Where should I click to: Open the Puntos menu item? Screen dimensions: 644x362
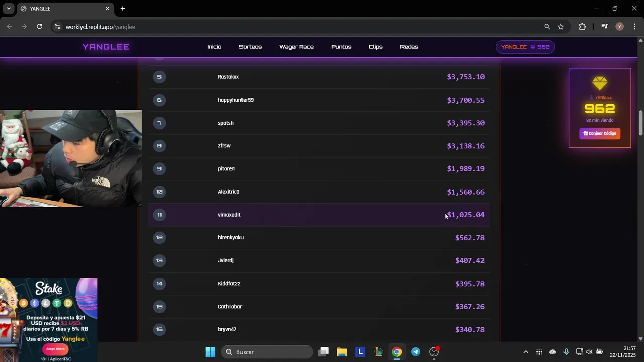click(341, 47)
